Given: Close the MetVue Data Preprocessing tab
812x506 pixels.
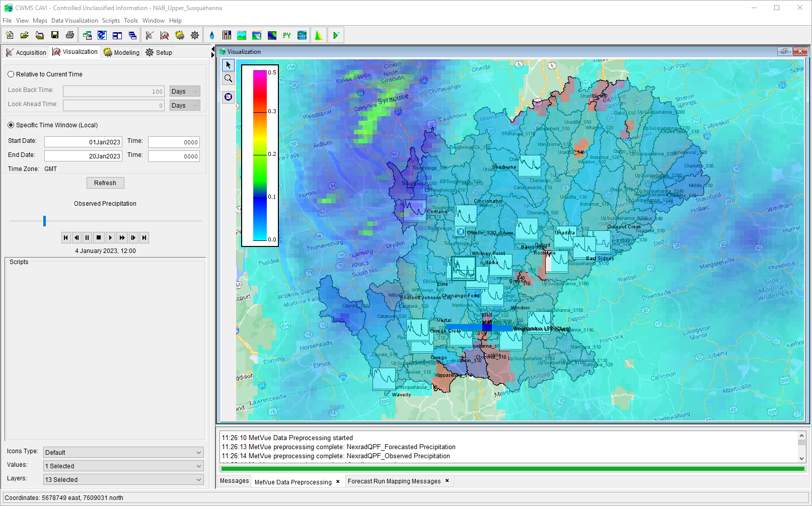Looking at the screenshot, I should point(338,481).
